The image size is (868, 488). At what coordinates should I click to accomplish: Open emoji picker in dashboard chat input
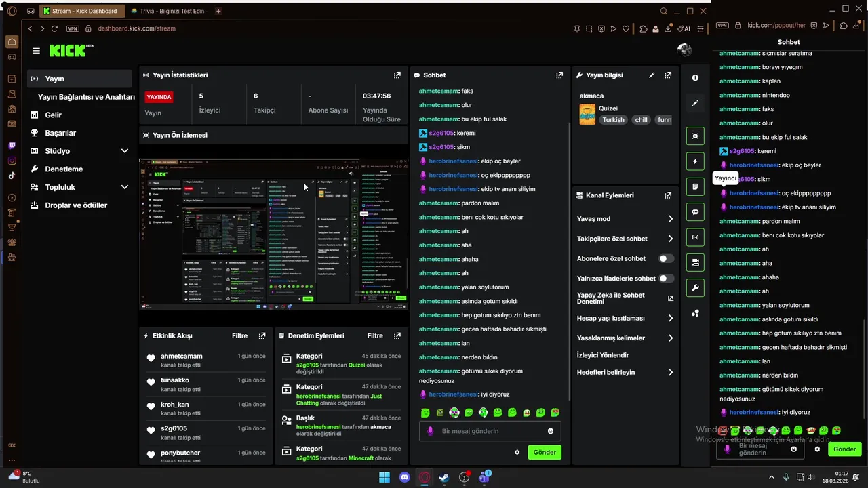click(x=551, y=431)
